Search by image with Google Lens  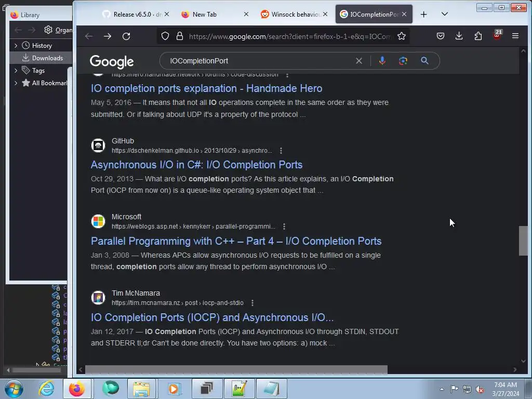click(x=403, y=61)
